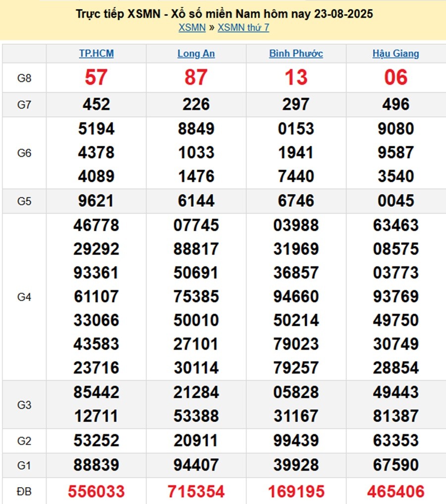Open the XSMN thứ 7 link
446x504 pixels.
[243, 28]
